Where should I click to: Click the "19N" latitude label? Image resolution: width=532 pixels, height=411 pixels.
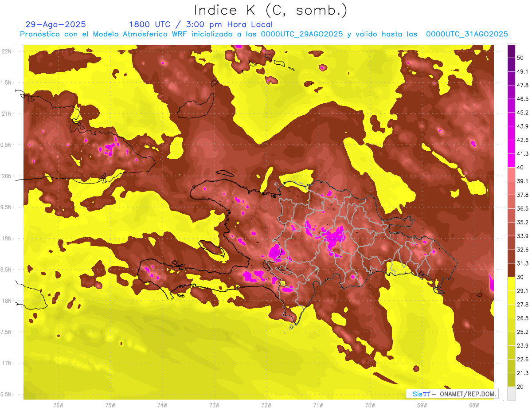pos(7,238)
